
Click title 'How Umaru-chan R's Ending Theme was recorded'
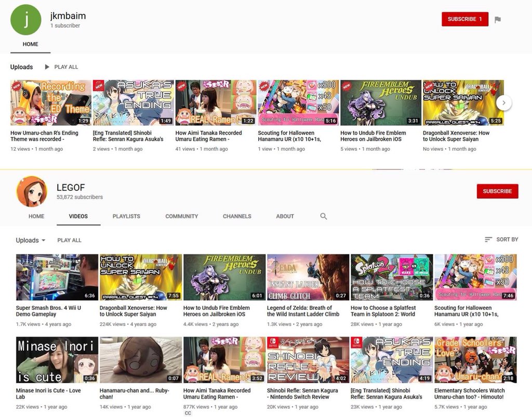pyautogui.click(x=45, y=136)
